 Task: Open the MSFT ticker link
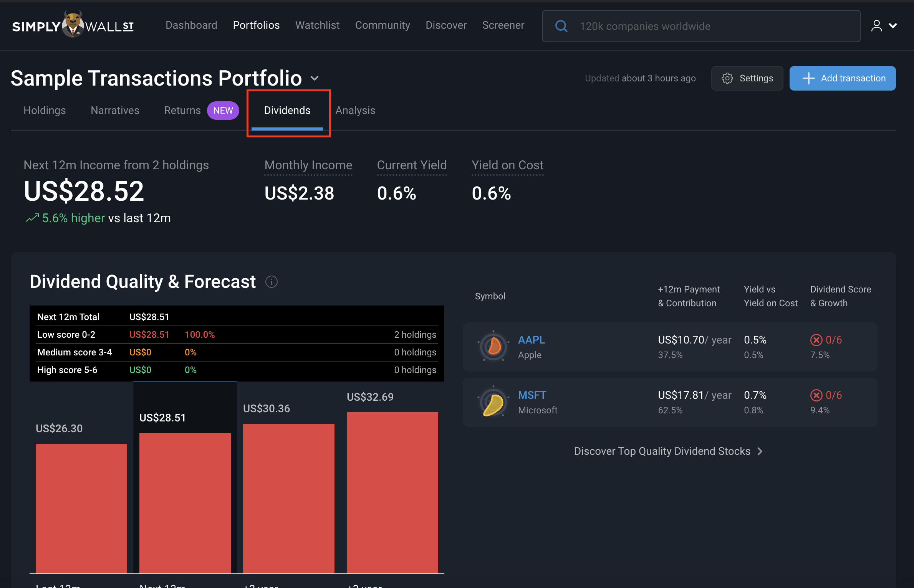coord(532,395)
